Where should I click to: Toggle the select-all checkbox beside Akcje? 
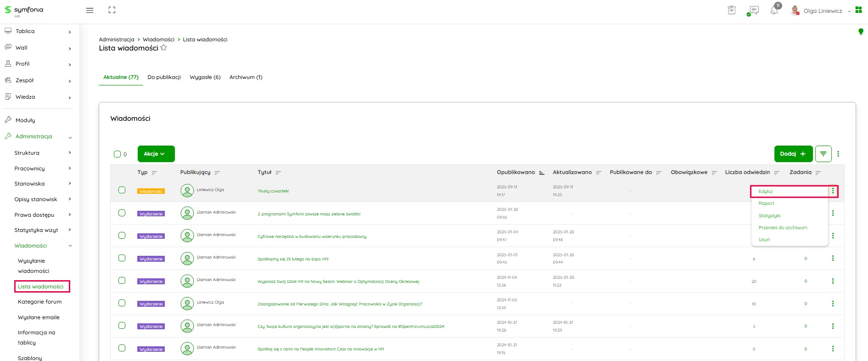117,154
